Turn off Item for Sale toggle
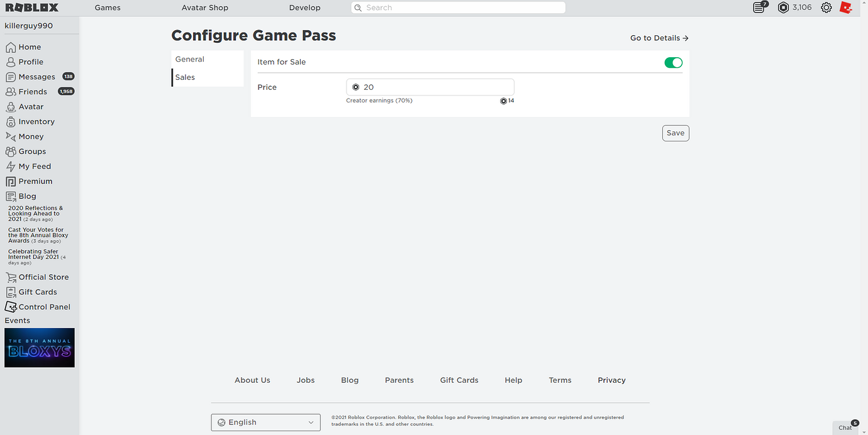868x435 pixels. click(673, 62)
